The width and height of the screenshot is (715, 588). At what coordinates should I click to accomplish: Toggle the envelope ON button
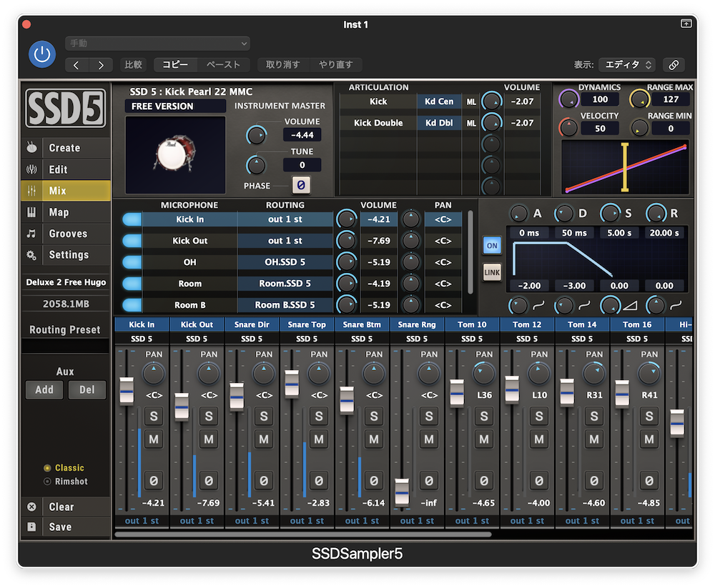point(492,246)
